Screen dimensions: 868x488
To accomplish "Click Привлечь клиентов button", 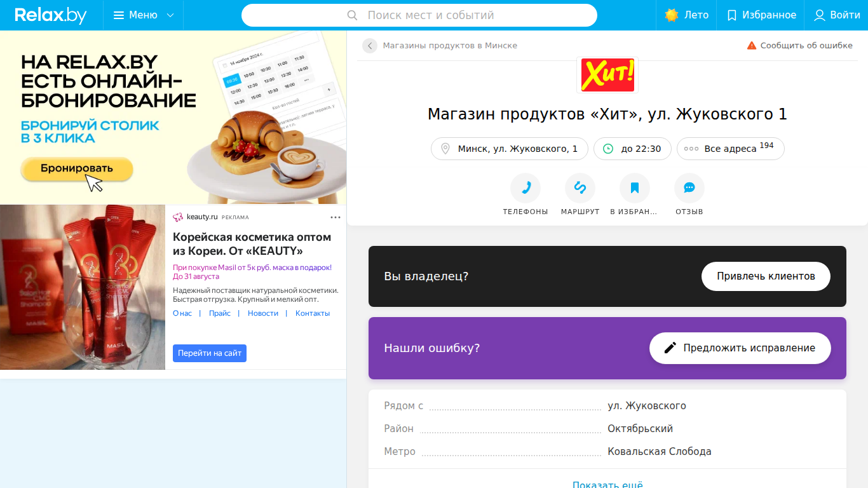I will pos(766,276).
